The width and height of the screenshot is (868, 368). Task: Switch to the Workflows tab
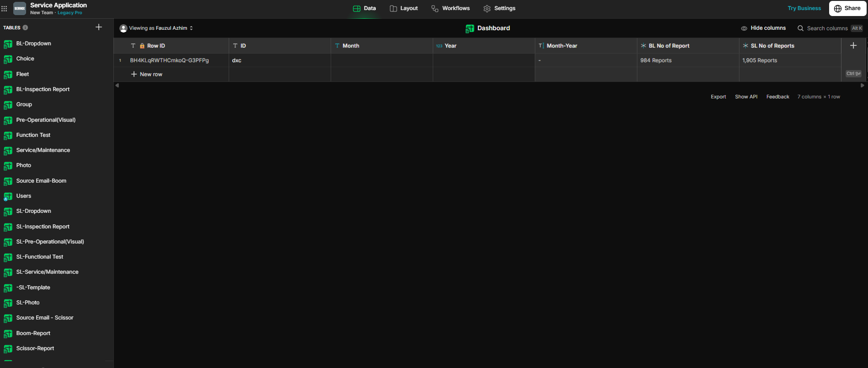click(x=450, y=9)
